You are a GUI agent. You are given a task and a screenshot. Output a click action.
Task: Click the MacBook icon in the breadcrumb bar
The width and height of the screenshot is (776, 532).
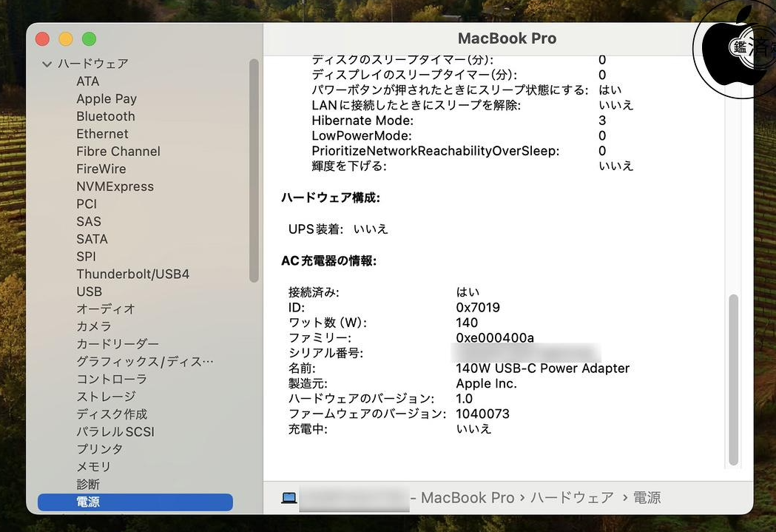pos(289,497)
